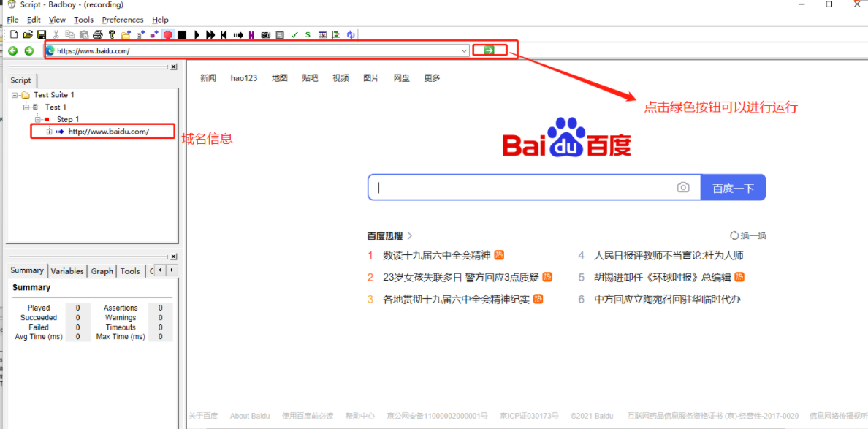Switch to the Graph tab
Viewport: 868px width, 429px height.
(x=102, y=270)
